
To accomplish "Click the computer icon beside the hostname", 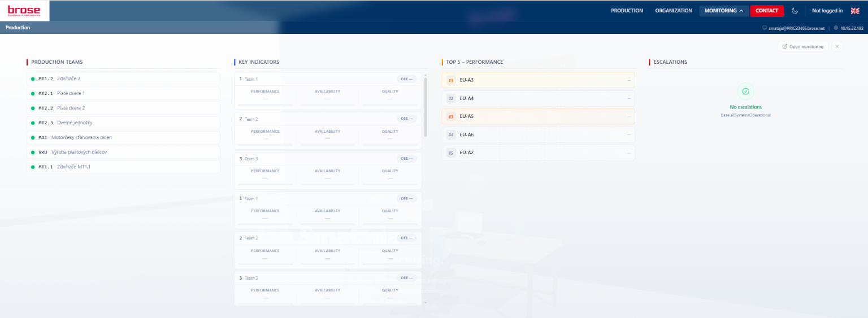I will [x=765, y=28].
